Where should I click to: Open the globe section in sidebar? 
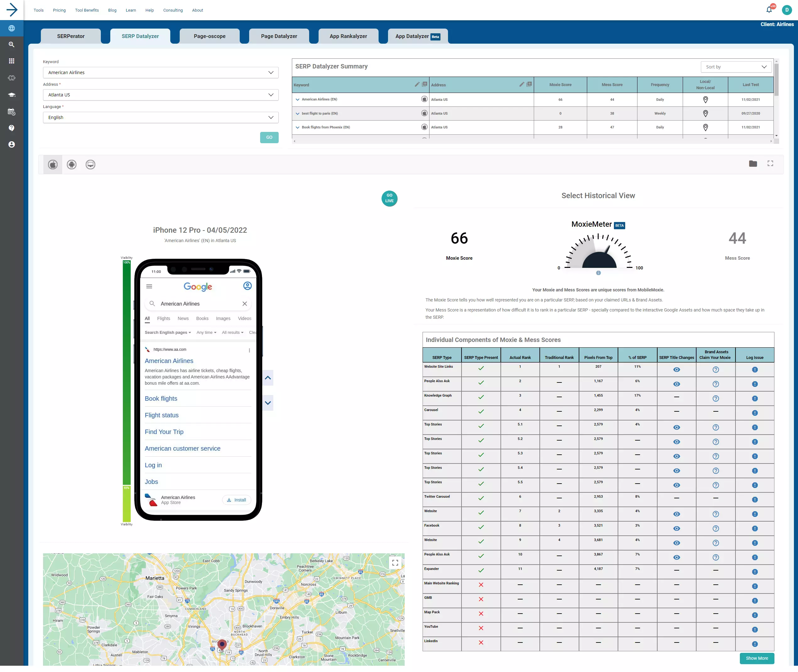(x=12, y=28)
